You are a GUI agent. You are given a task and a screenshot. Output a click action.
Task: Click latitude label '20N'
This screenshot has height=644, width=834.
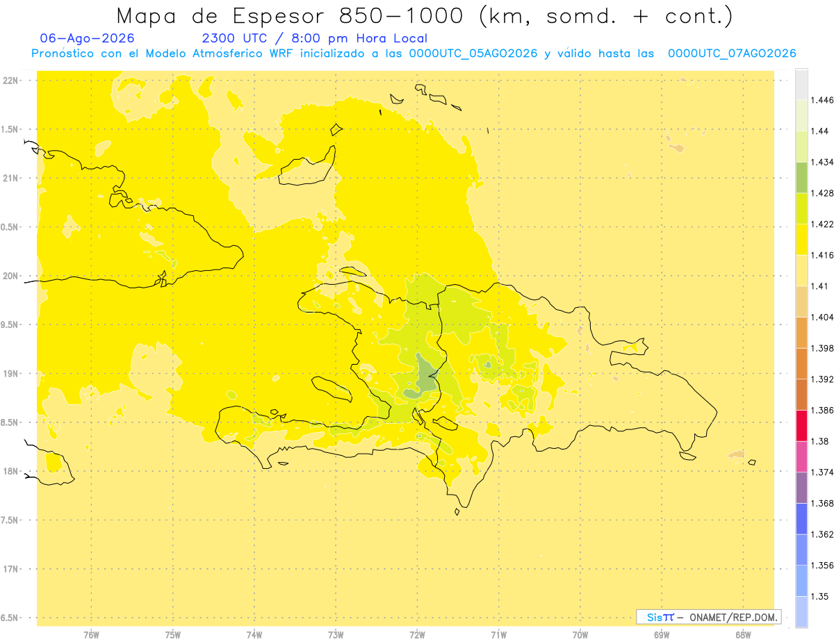point(11,276)
